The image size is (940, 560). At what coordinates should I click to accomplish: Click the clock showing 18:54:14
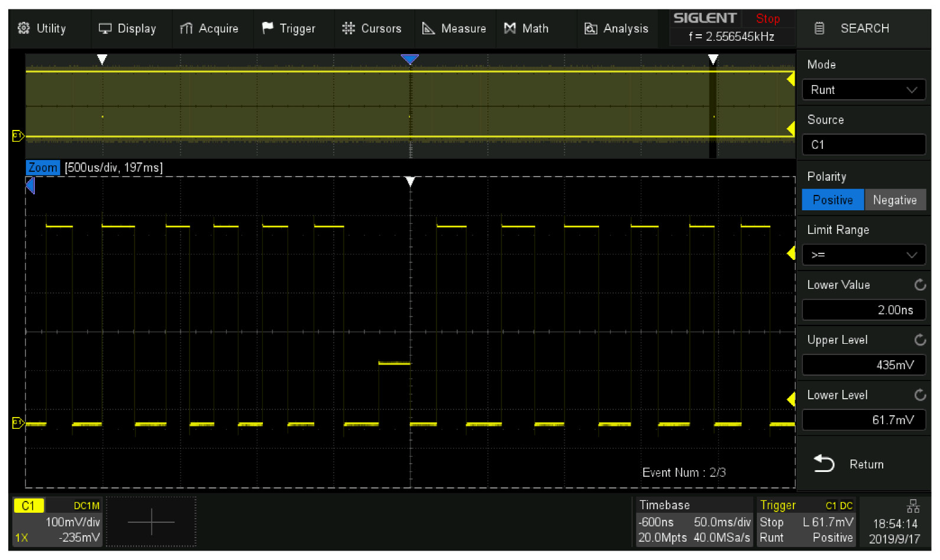pos(895,524)
